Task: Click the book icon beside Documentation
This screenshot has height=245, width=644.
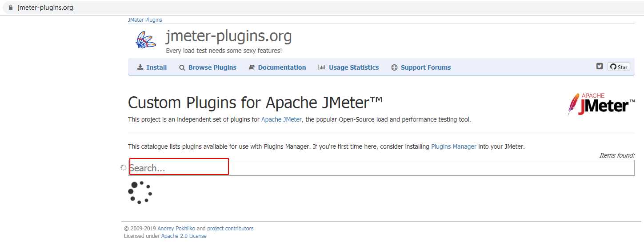Action: 252,67
